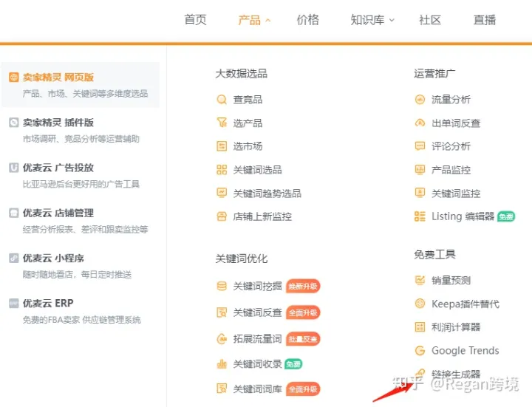Open the 直播 menu item
This screenshot has height=407, width=532.
(485, 20)
